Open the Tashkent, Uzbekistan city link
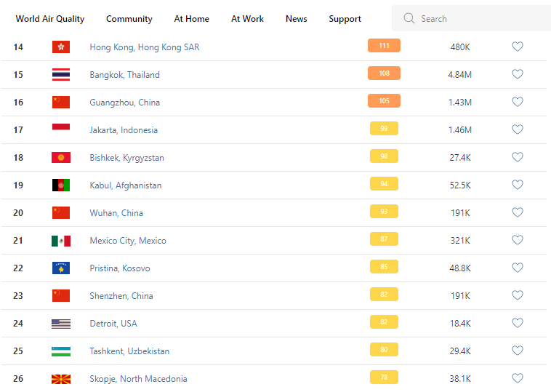 (129, 351)
